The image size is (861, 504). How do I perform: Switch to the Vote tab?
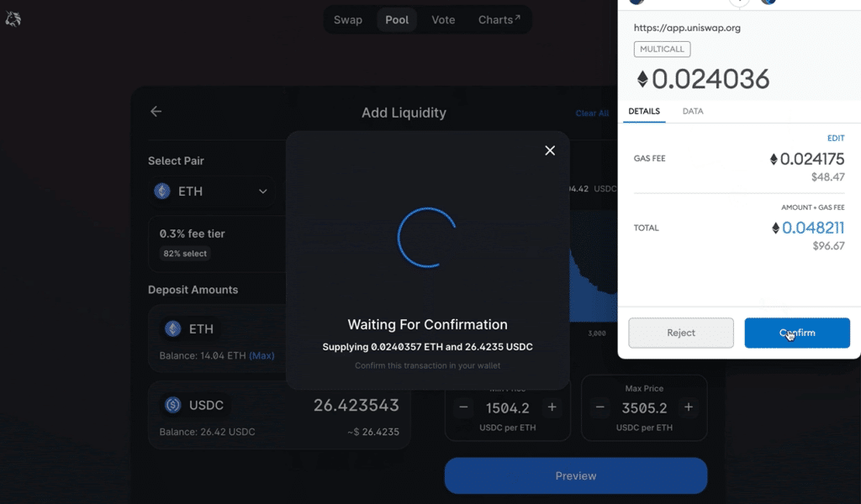pos(443,19)
